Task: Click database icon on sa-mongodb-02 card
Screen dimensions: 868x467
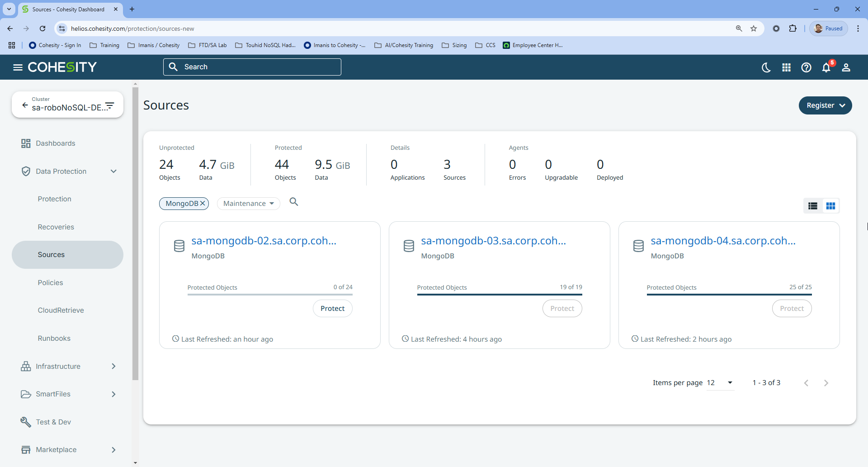Action: click(179, 246)
